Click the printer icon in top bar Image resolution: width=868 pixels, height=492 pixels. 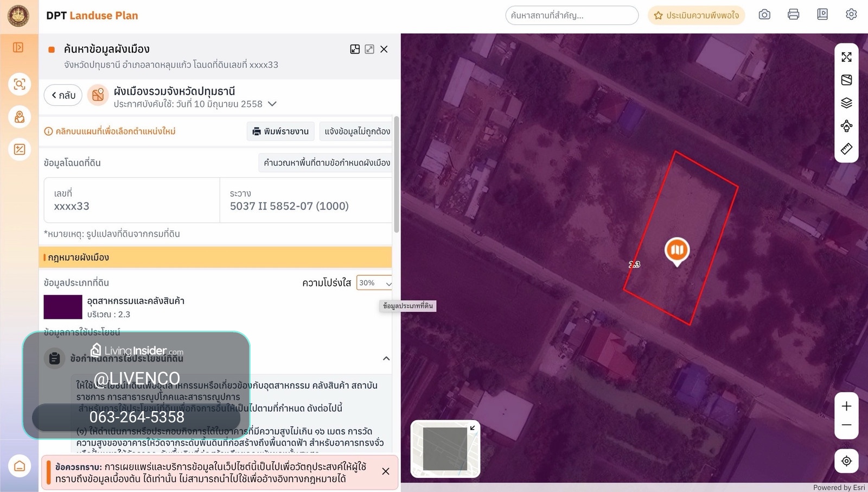pyautogui.click(x=793, y=15)
